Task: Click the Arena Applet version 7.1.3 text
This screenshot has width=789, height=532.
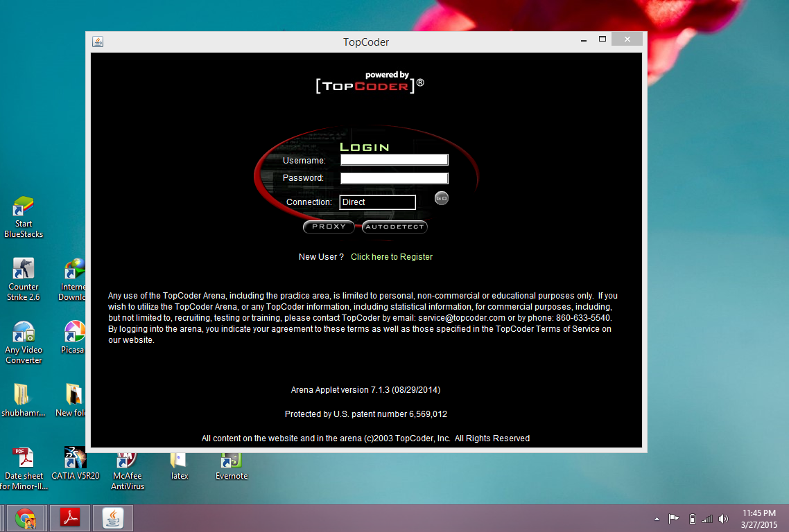Action: click(x=366, y=390)
